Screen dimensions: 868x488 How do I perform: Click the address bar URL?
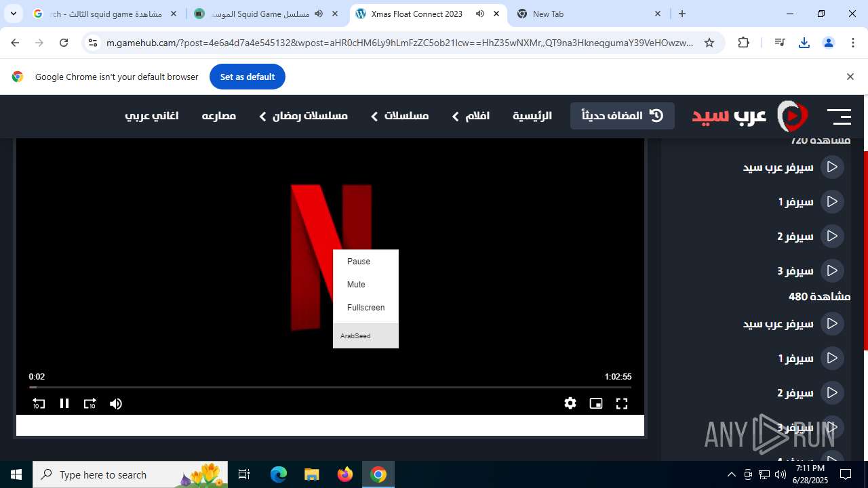pos(400,43)
